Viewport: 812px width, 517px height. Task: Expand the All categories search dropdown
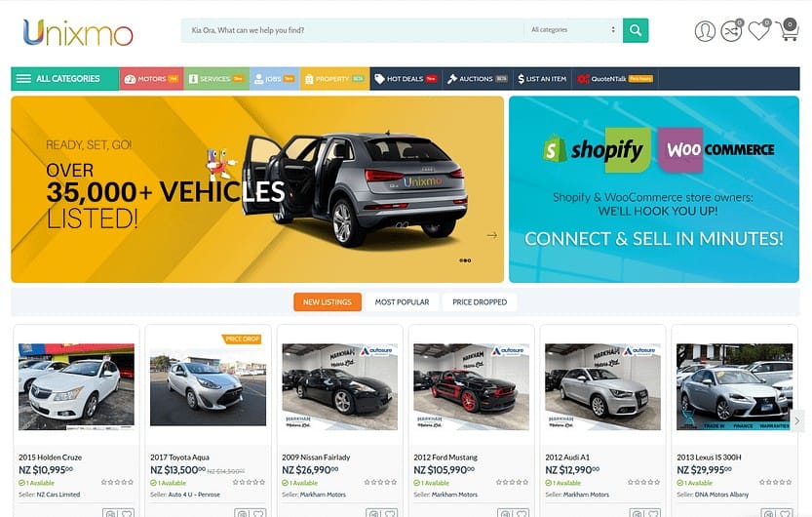coord(573,30)
